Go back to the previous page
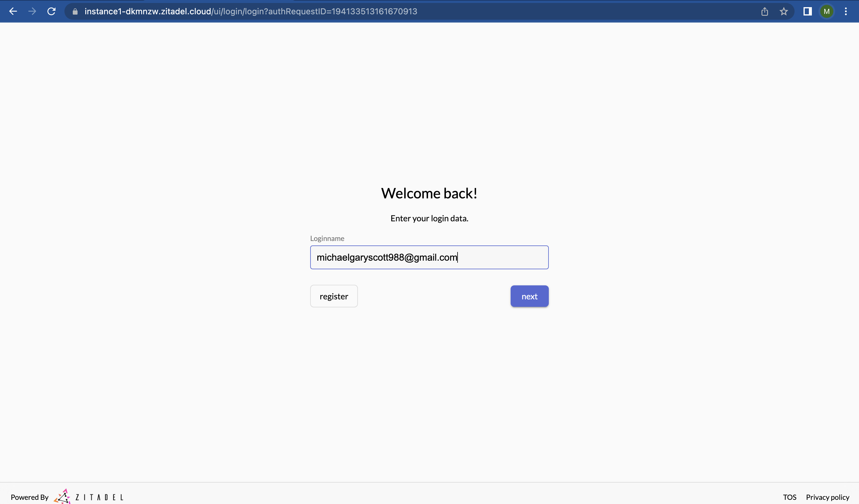Image resolution: width=859 pixels, height=504 pixels. pos(13,11)
